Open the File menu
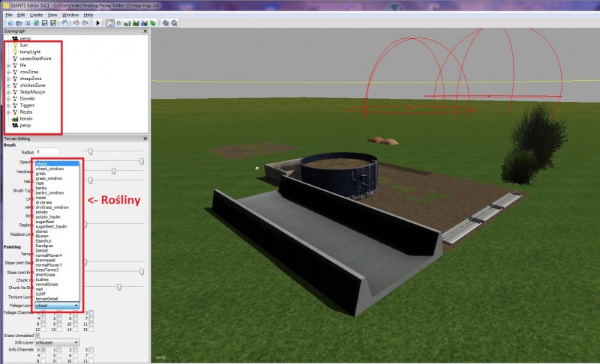The width and height of the screenshot is (600, 364). [x=9, y=14]
